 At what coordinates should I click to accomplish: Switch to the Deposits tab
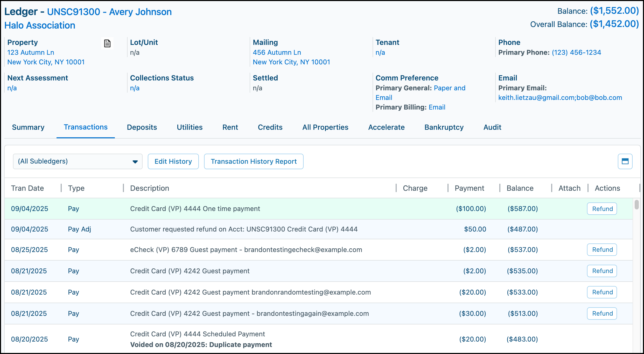click(142, 127)
